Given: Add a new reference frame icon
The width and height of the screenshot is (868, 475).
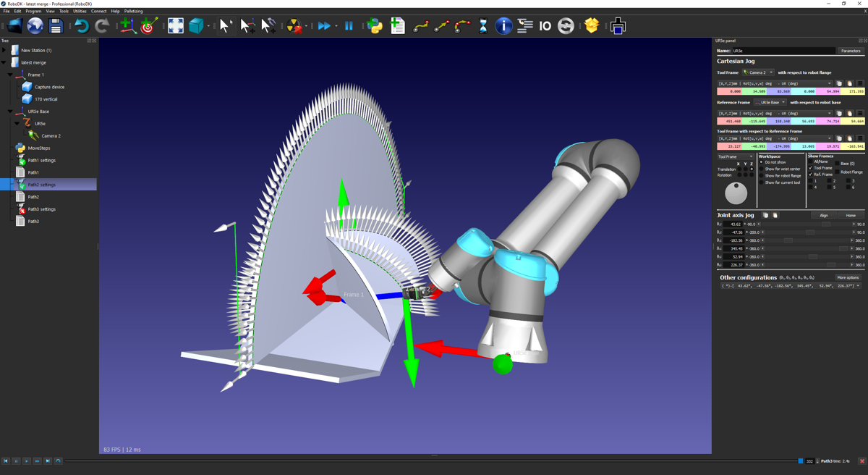Looking at the screenshot, I should [126, 26].
